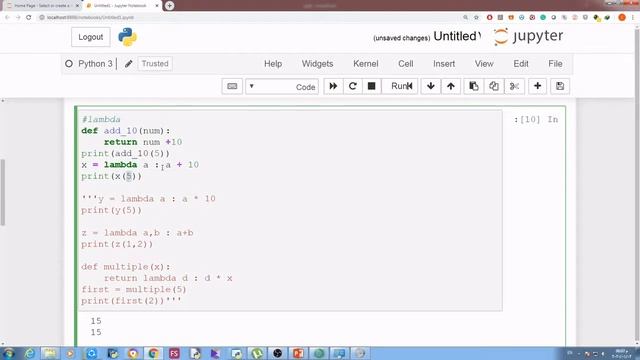640x360 pixels.
Task: Click the cut cells scissors icon
Action: point(514,86)
